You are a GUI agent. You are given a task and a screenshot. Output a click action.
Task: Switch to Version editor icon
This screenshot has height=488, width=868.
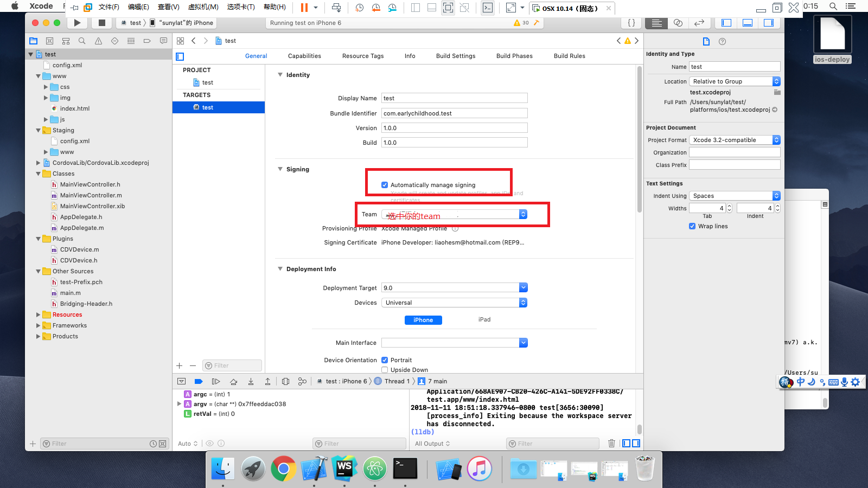click(x=699, y=23)
